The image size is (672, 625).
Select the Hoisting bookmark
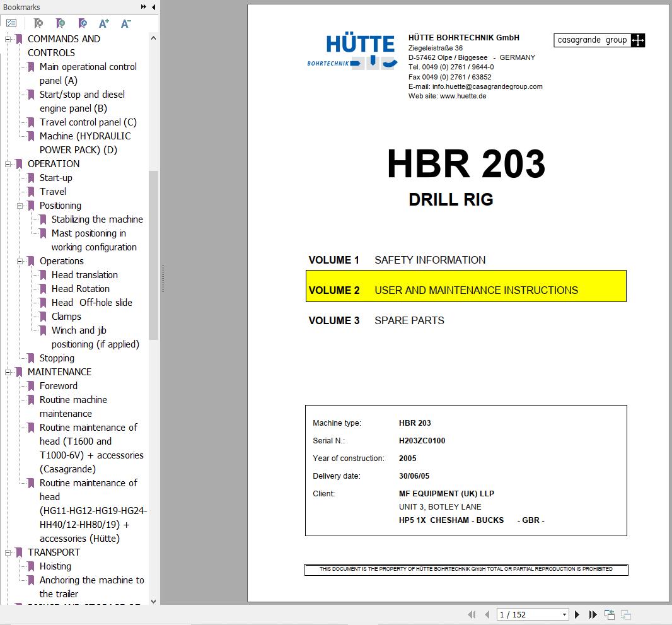coord(57,566)
